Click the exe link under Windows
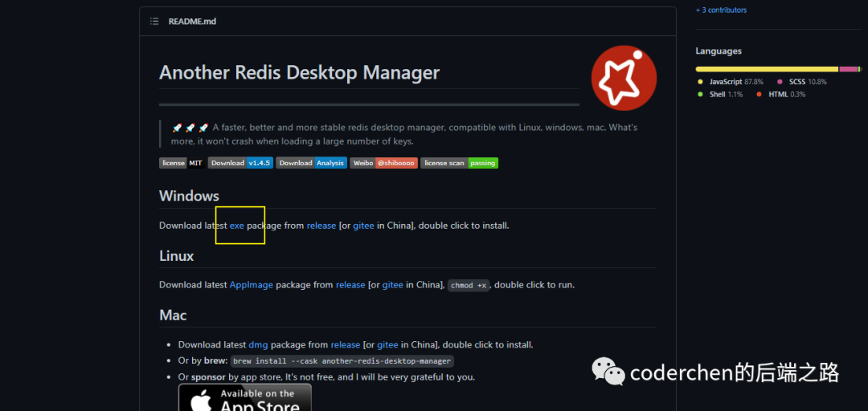The width and height of the screenshot is (868, 411). (x=237, y=226)
